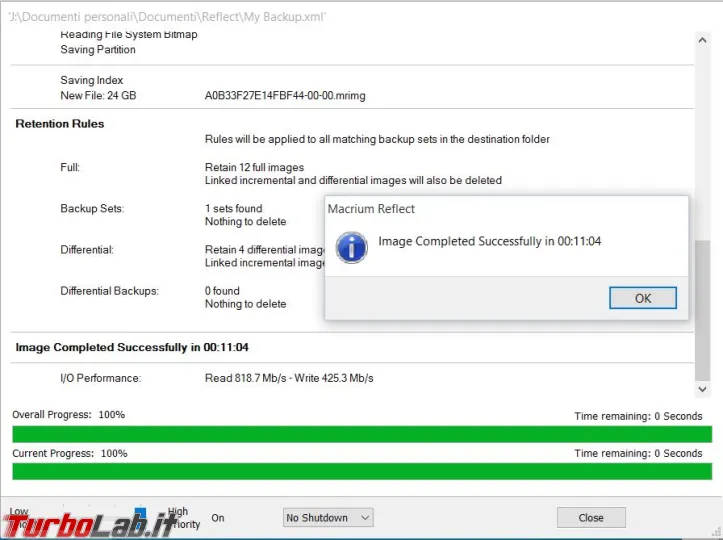Click the Current Progress green bar

coord(362,471)
